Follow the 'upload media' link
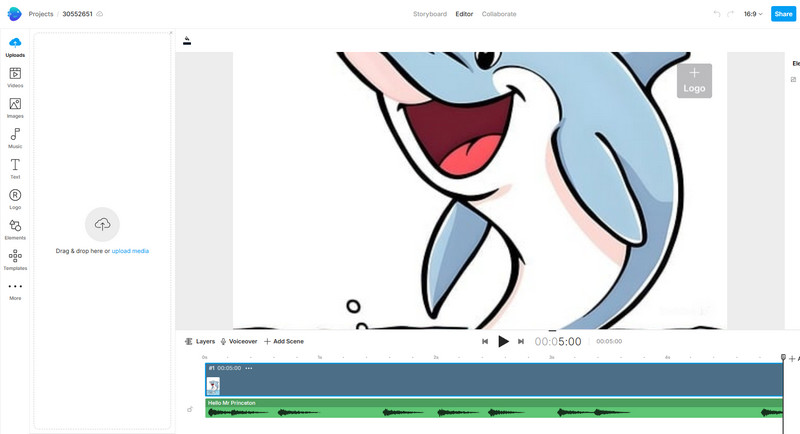The height and width of the screenshot is (434, 800). pos(130,251)
